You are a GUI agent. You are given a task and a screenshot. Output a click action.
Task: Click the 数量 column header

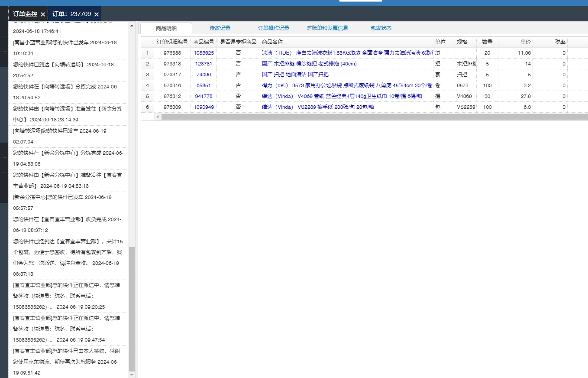[x=487, y=42]
